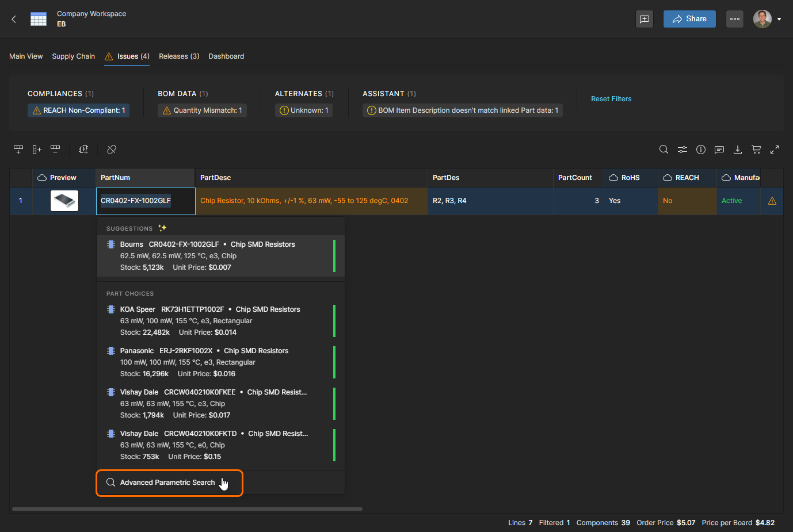
Task: Click the Share button
Action: tap(689, 19)
